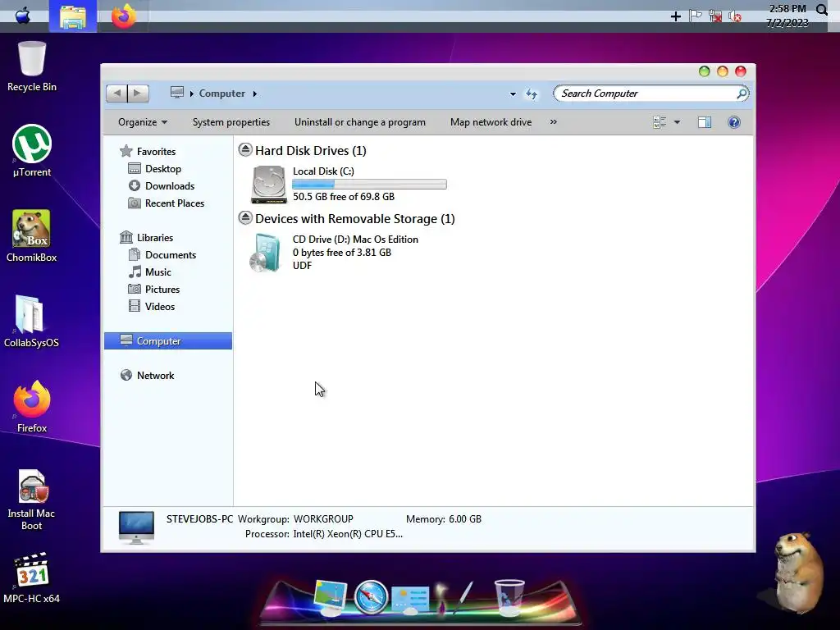Refresh the Computer folder view
Image resolution: width=840 pixels, height=630 pixels.
tap(532, 94)
